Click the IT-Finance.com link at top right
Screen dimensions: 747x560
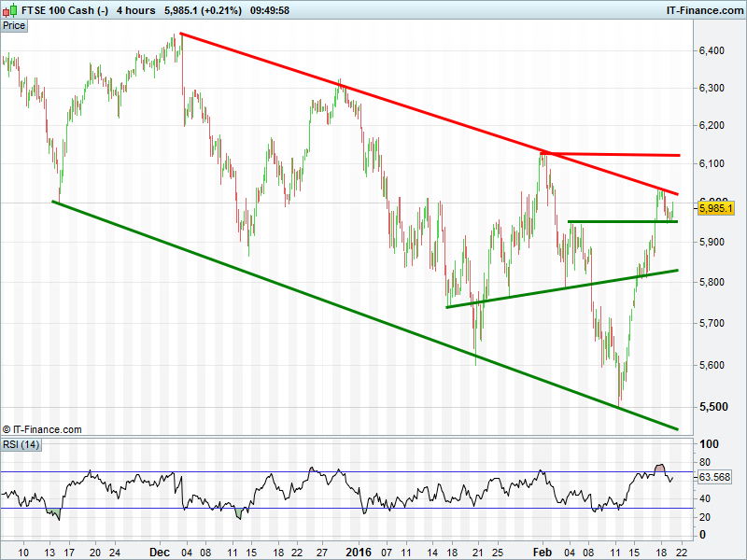pos(702,10)
